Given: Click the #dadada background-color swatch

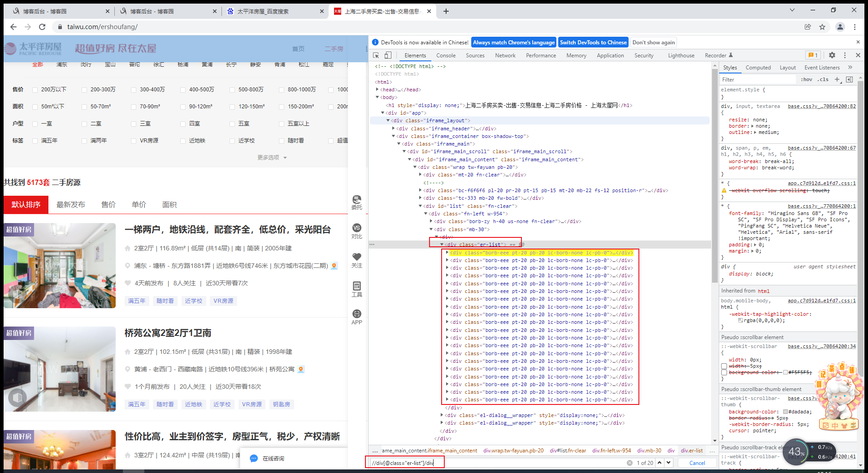Looking at the screenshot, I should pyautogui.click(x=786, y=412).
